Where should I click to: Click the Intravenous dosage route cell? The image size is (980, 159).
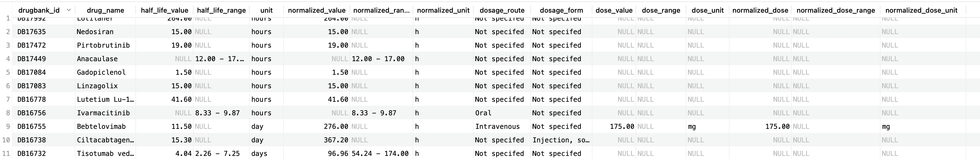tap(497, 127)
